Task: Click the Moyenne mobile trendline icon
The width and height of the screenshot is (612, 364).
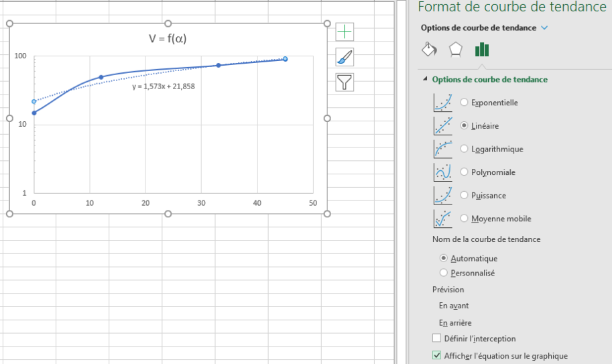Action: tap(443, 219)
